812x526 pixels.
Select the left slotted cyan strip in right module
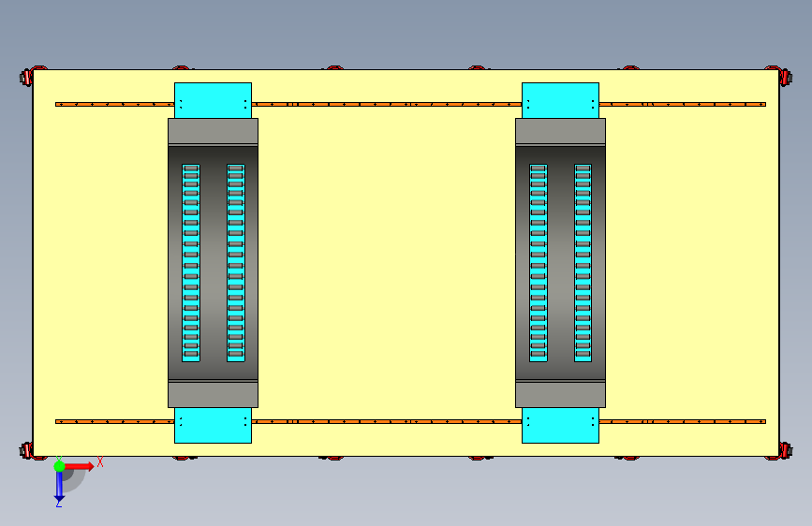click(x=538, y=263)
